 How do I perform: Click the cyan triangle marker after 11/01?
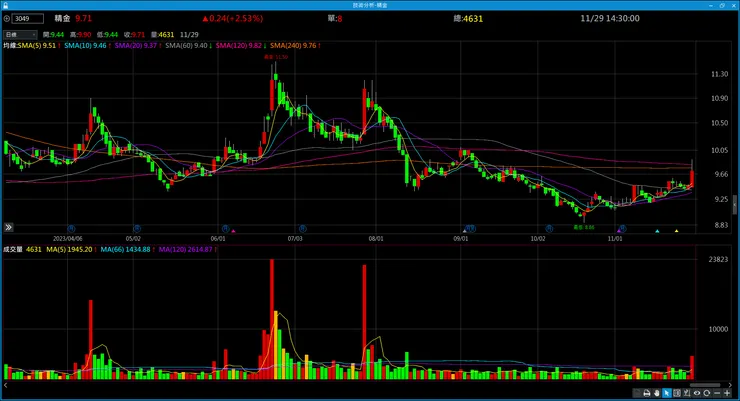pos(657,231)
